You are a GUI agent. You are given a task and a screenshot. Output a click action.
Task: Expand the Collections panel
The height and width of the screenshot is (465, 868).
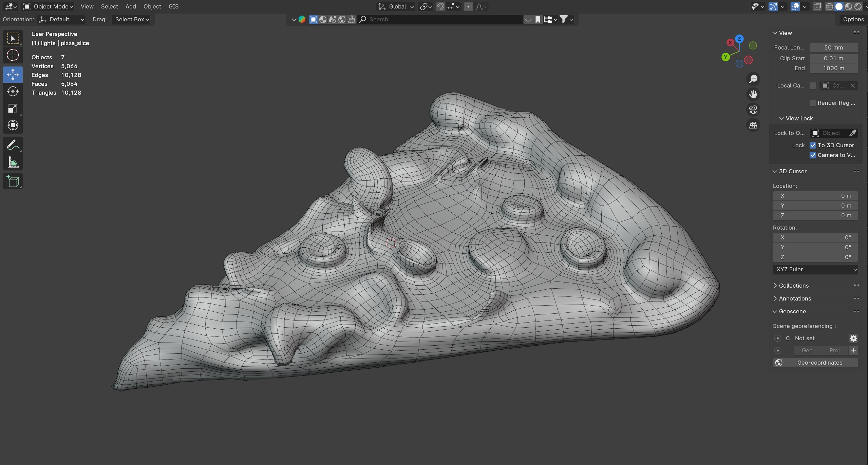coord(794,286)
